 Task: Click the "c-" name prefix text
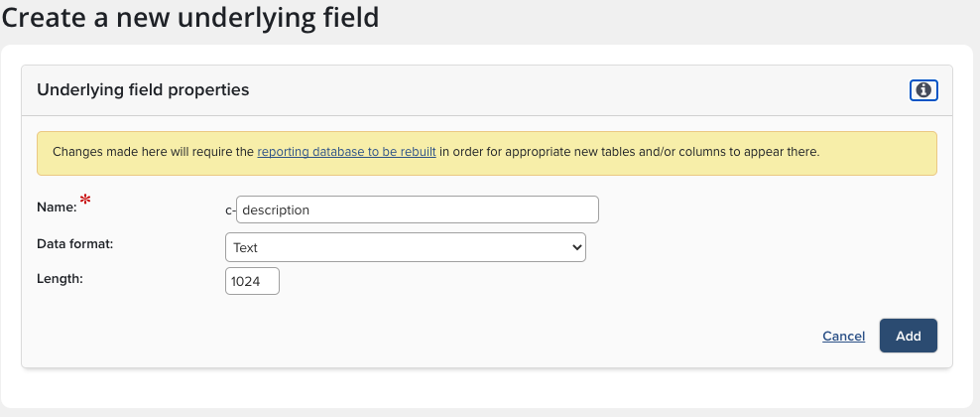[230, 210]
